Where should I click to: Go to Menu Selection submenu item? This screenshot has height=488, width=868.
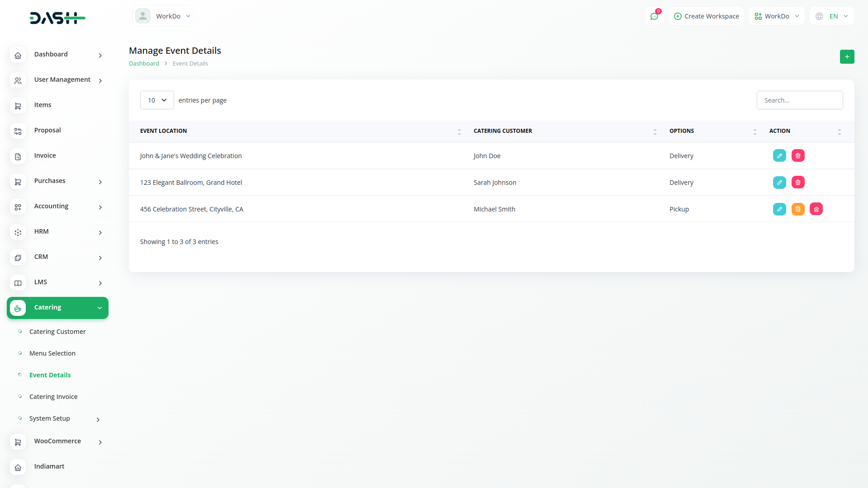click(x=52, y=353)
